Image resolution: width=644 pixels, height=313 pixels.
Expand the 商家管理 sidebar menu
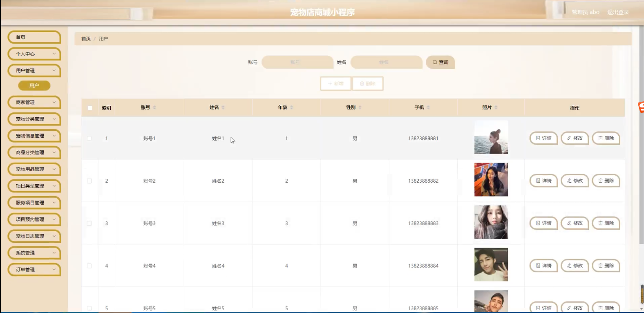34,103
